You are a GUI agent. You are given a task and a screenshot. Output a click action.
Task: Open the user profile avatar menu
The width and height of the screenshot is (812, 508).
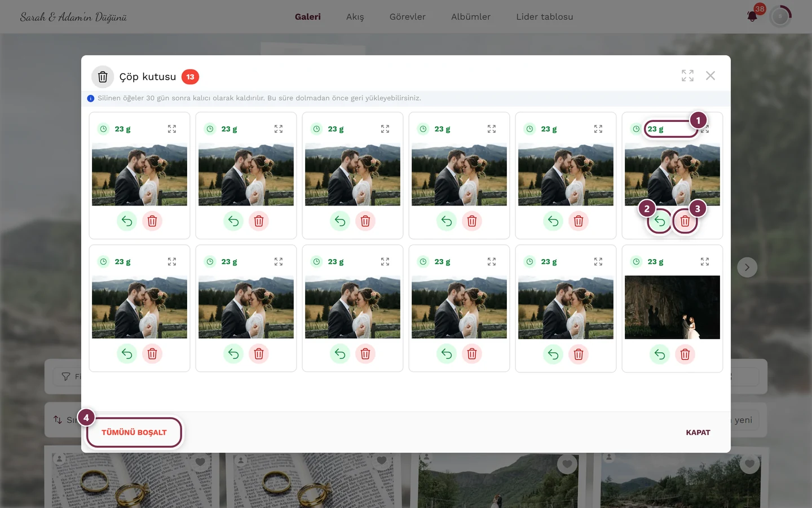780,17
